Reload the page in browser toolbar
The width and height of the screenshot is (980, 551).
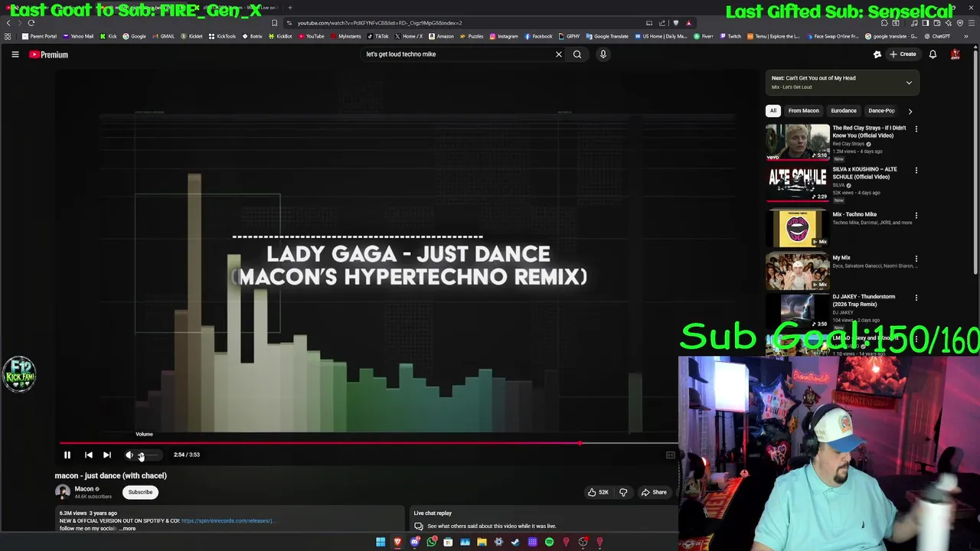pos(31,23)
